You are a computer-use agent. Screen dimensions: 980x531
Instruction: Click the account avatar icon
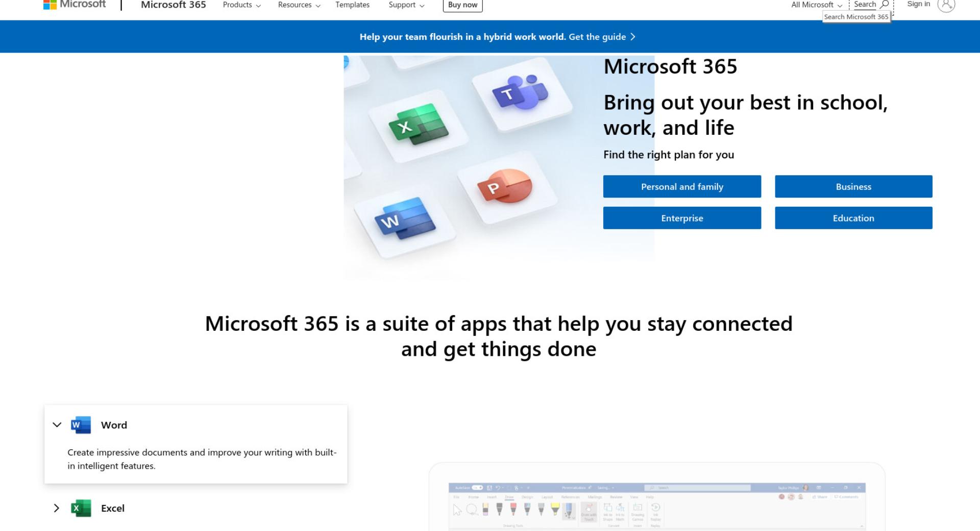946,5
